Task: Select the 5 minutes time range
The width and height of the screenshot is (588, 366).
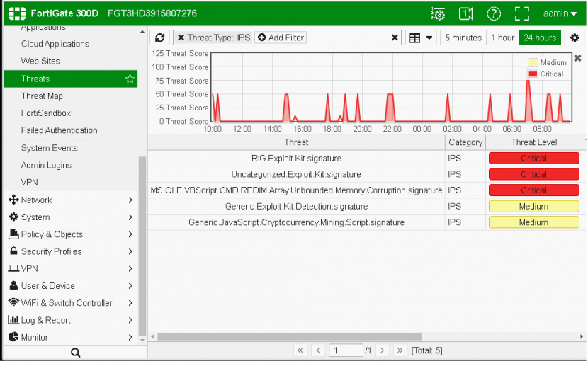Action: (x=463, y=38)
